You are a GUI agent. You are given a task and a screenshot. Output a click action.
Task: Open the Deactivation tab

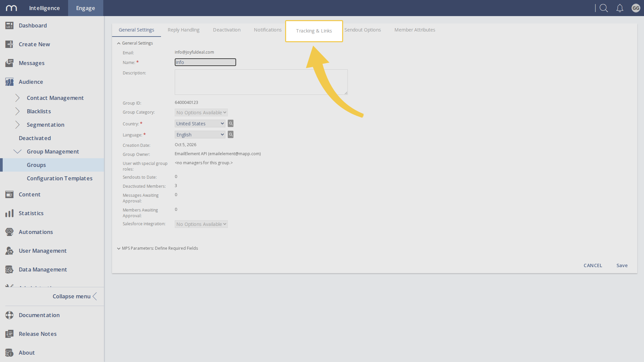tap(227, 30)
